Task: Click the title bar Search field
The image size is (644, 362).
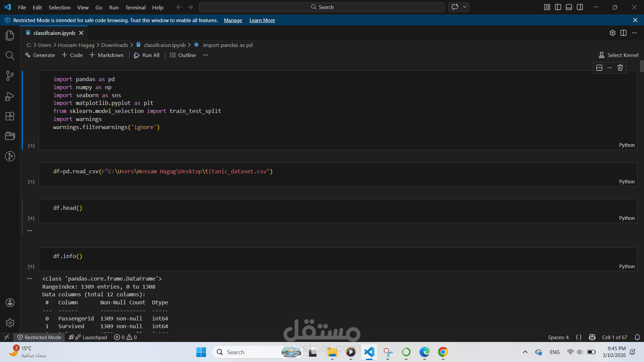Action: [321, 7]
